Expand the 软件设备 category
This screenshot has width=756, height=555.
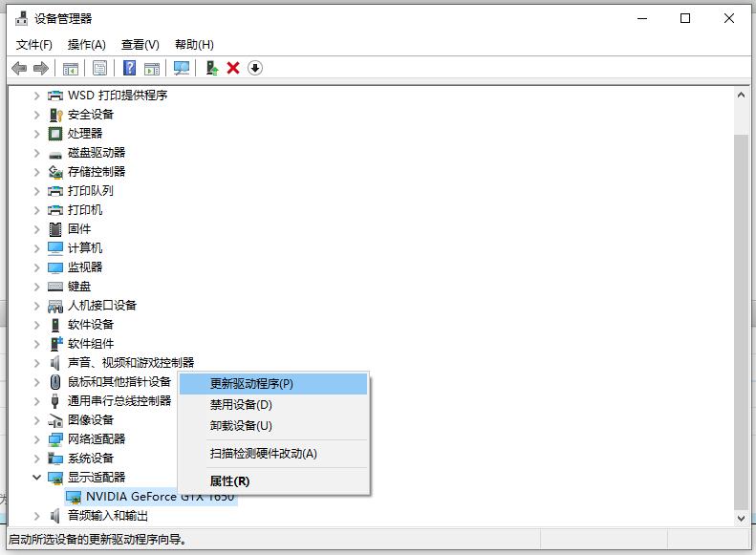(x=36, y=325)
